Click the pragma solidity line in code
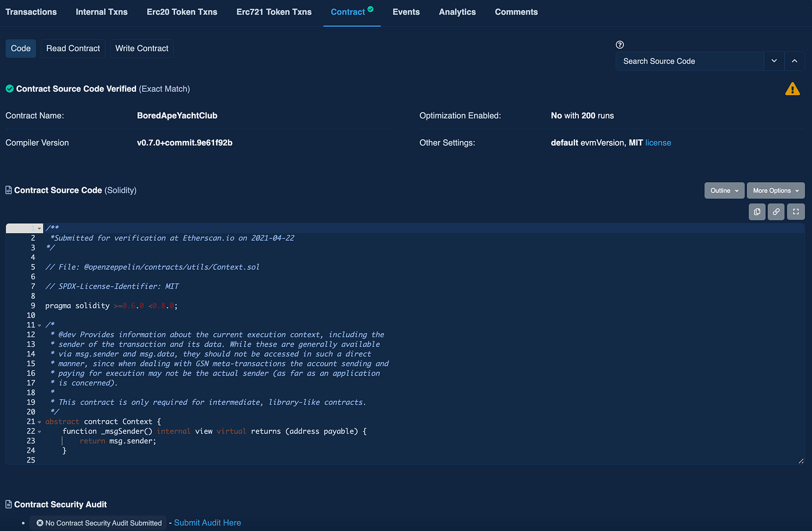Viewport: 812px width, 531px height. tap(112, 305)
